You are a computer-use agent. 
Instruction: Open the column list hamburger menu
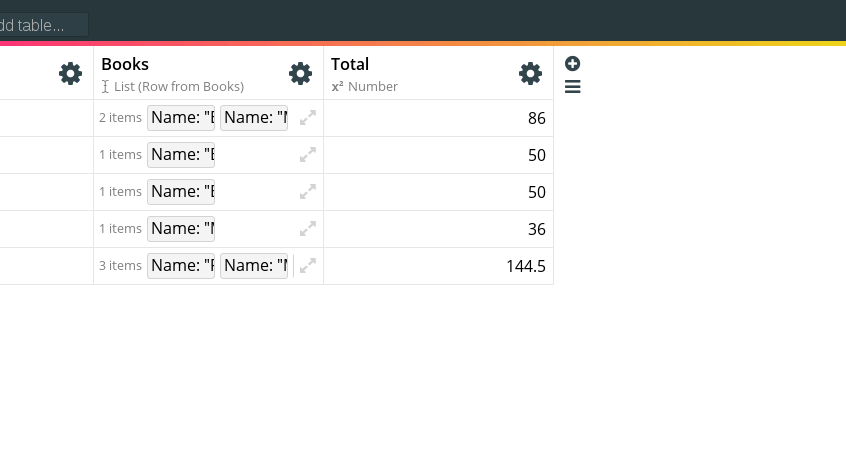pyautogui.click(x=572, y=87)
